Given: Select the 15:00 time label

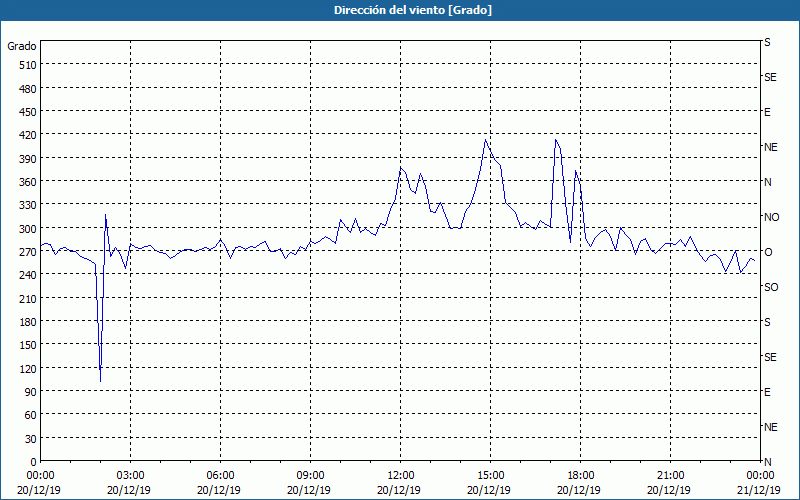Looking at the screenshot, I should pyautogui.click(x=490, y=476).
